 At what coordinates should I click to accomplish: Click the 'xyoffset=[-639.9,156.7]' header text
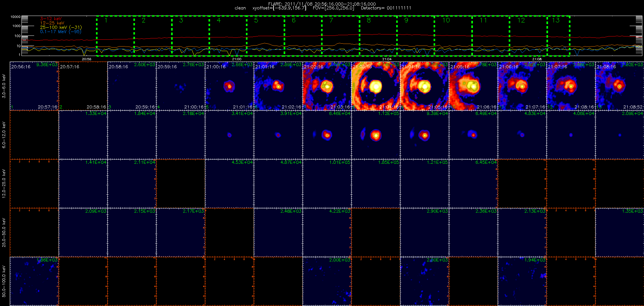point(279,8)
